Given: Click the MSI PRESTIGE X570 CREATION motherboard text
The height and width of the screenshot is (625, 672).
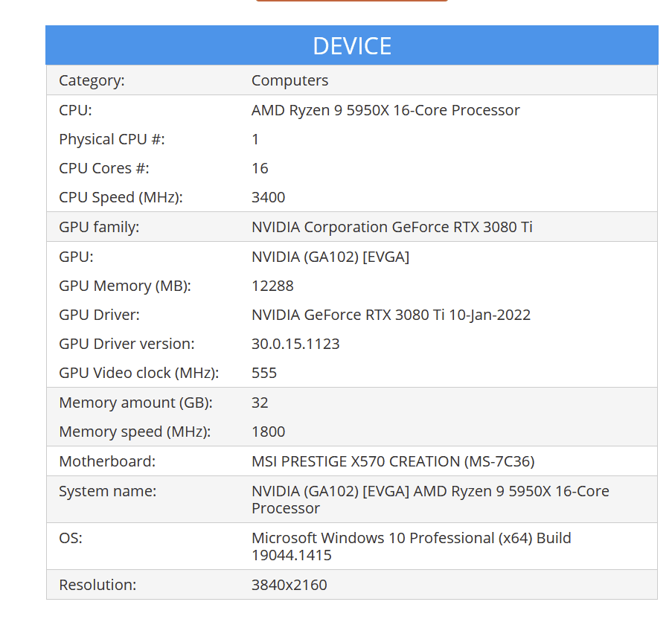Looking at the screenshot, I should pos(392,461).
